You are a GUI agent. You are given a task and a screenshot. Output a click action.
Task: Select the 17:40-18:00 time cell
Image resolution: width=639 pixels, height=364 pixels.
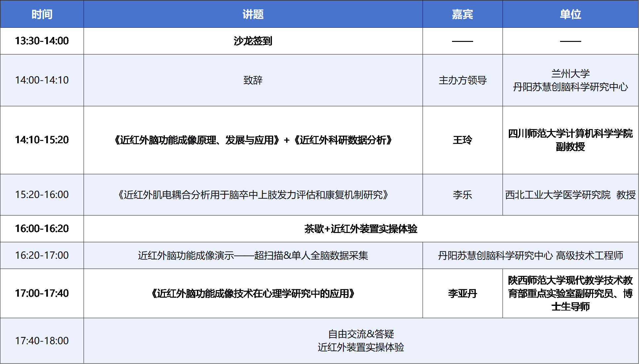click(42, 341)
